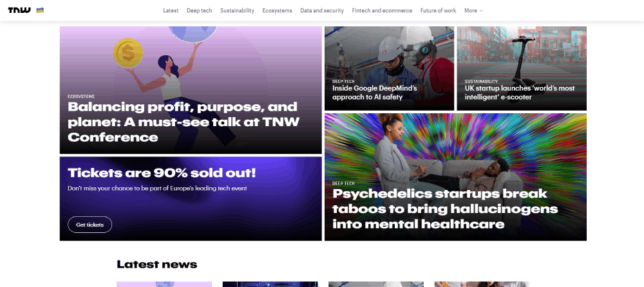Navigate to Fintech and ecommerce
Image resolution: width=644 pixels, height=287 pixels.
pyautogui.click(x=382, y=11)
